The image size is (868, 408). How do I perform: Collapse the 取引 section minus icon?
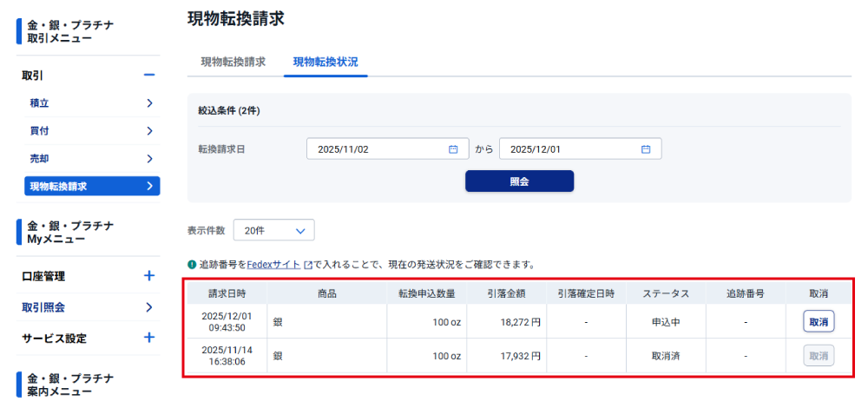click(x=149, y=76)
